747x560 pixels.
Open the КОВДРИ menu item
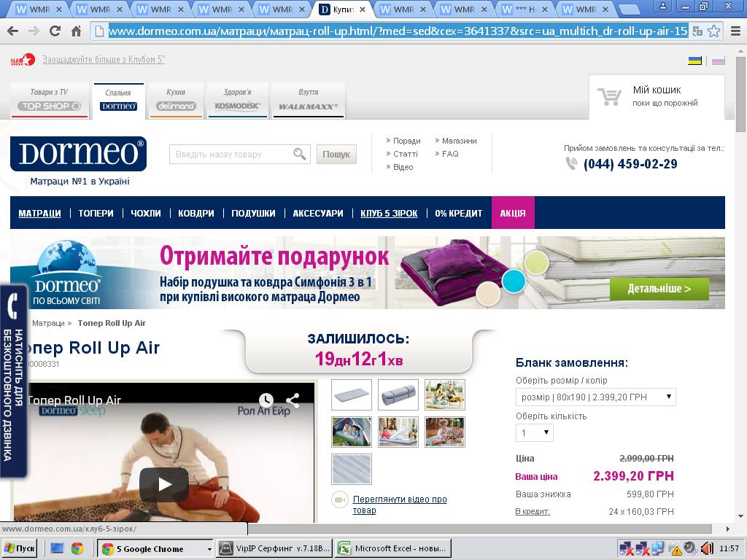[196, 214]
